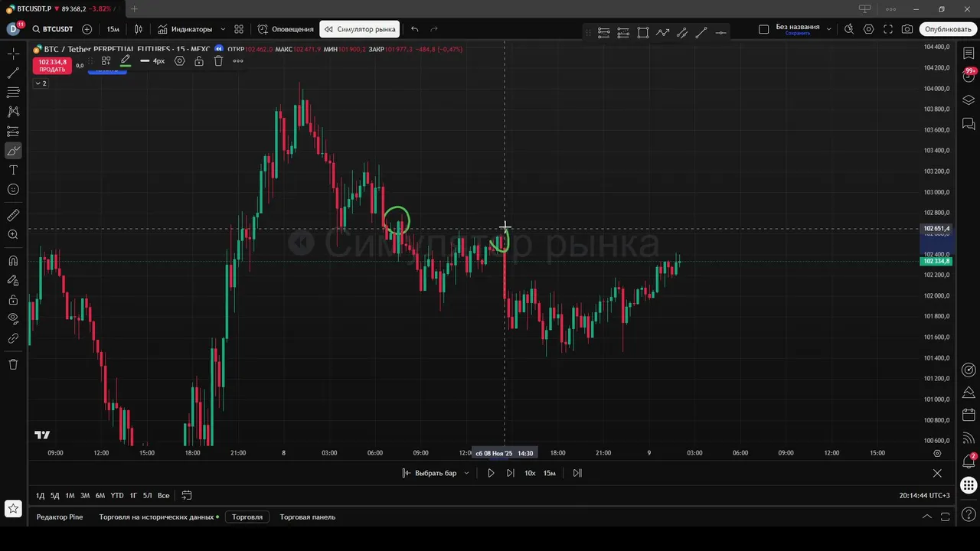Open layout setup square icon

coord(763,29)
